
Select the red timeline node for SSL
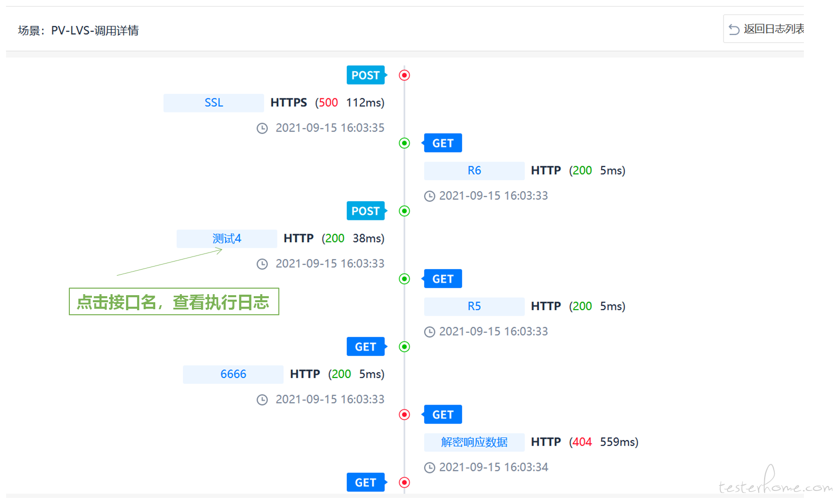[x=404, y=75]
